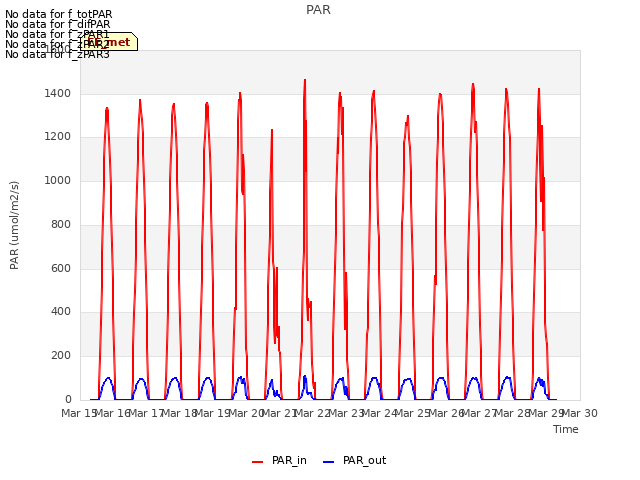Click the PAR_in peak just under 1250 before Mar 21
This screenshot has height=480, width=640.
(x=272, y=130)
